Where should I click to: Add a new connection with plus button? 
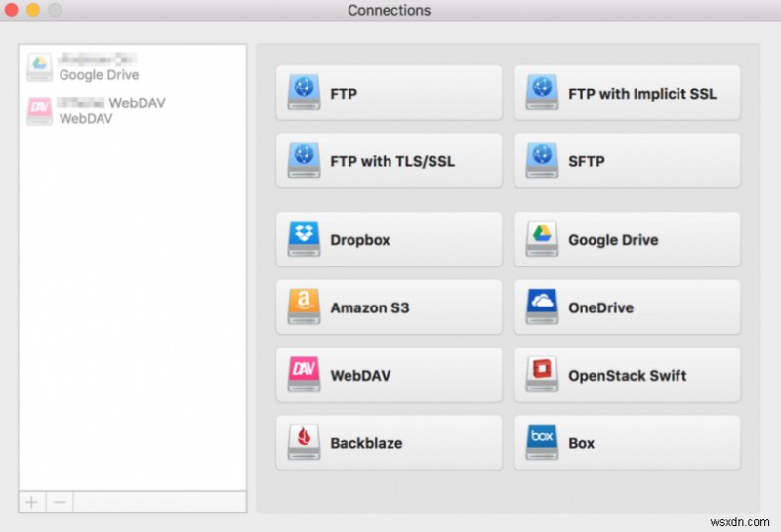pyautogui.click(x=32, y=502)
